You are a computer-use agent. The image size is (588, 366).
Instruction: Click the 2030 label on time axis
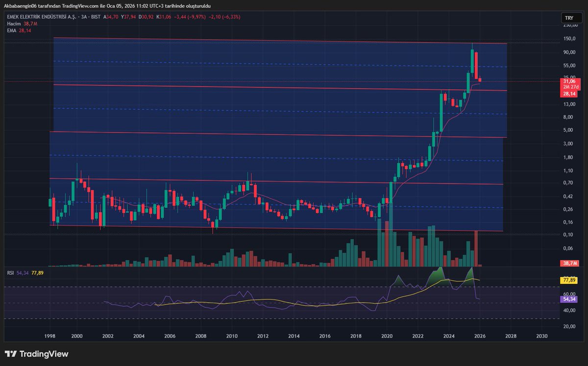click(542, 337)
